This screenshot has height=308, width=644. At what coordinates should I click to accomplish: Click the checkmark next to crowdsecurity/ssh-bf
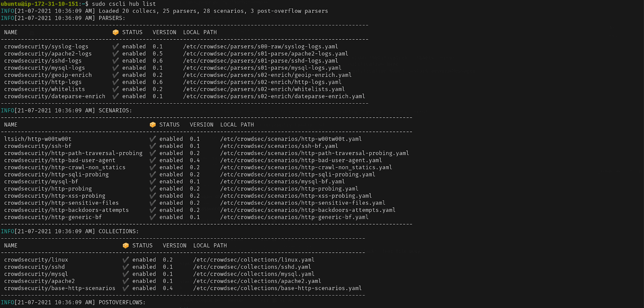[153, 146]
